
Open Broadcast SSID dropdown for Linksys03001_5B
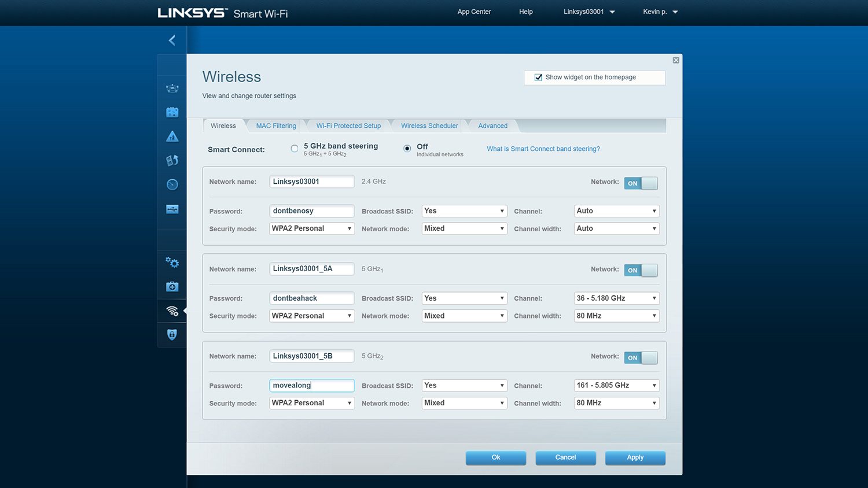point(464,386)
